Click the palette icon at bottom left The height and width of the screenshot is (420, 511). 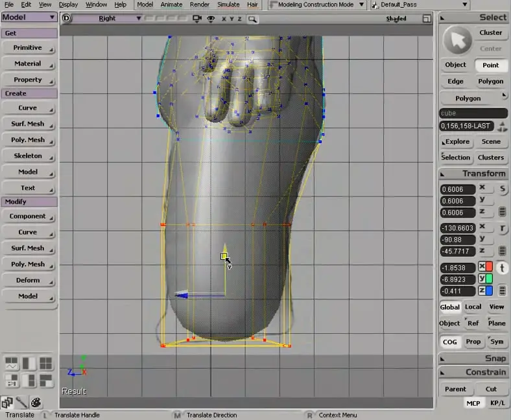click(36, 402)
